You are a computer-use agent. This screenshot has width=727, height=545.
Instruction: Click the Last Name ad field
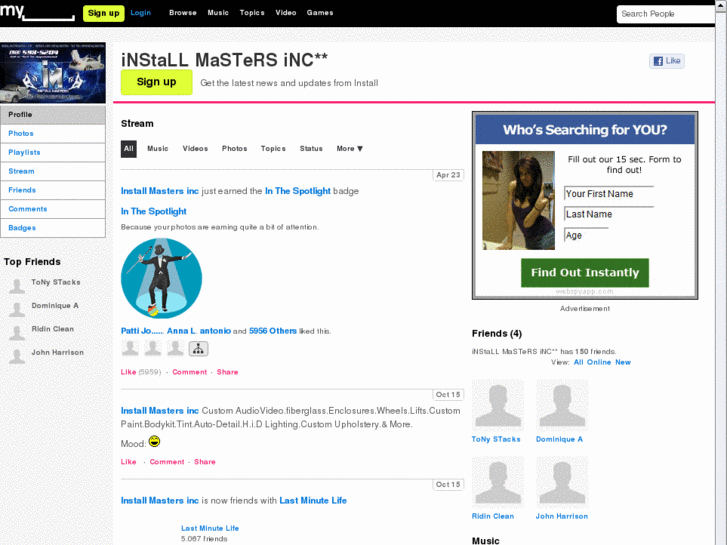(x=609, y=214)
